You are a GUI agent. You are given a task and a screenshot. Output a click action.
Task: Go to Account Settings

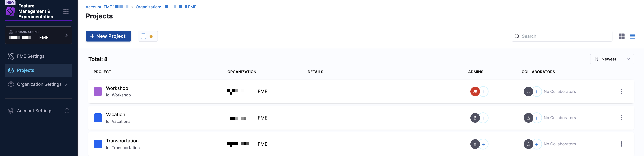point(35,111)
